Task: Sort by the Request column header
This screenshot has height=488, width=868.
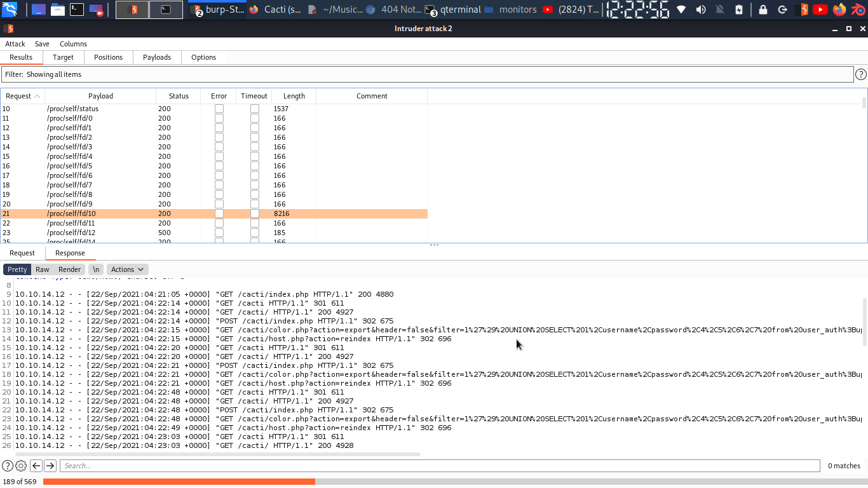Action: (23, 96)
